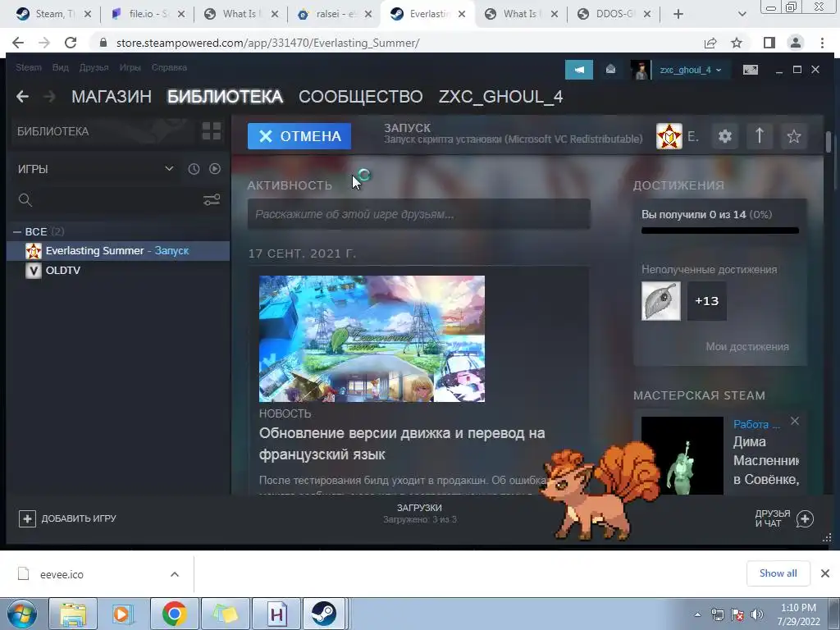Open the news article thumbnail image
This screenshot has width=840, height=630.
click(x=372, y=339)
